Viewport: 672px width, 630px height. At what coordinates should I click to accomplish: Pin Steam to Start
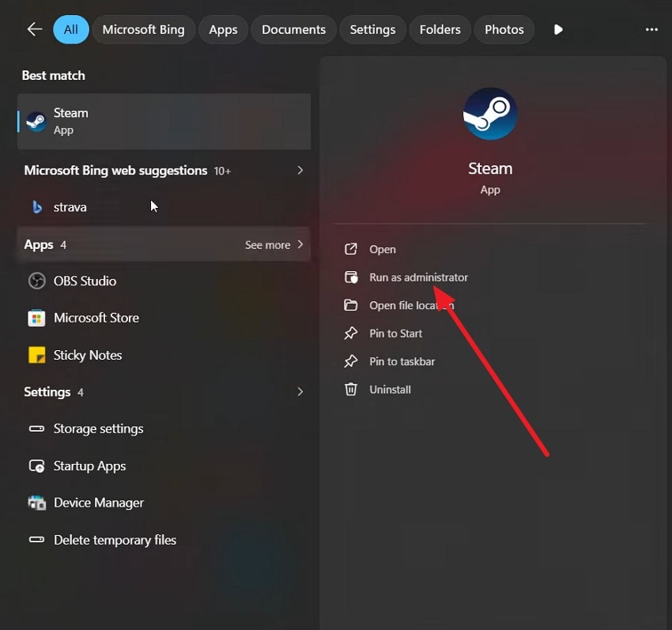click(395, 334)
